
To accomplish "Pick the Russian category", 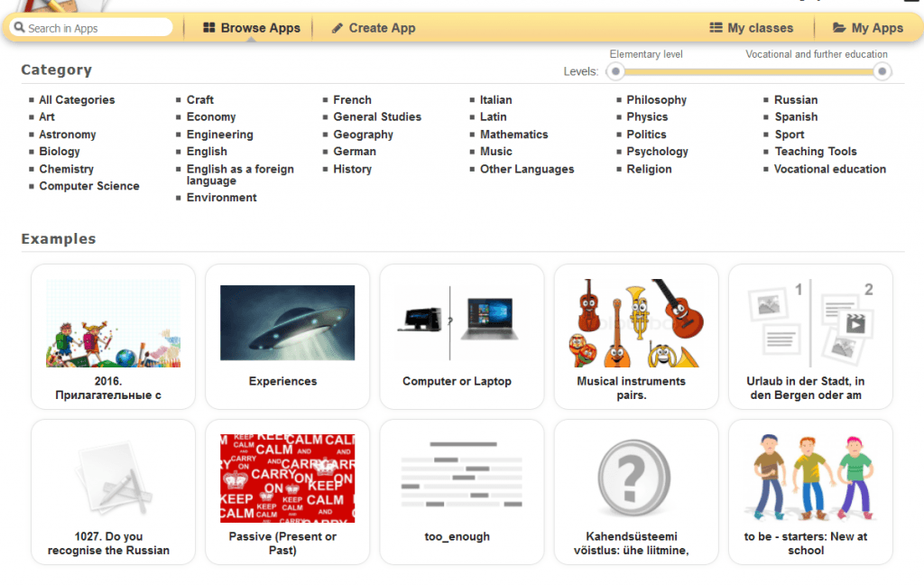I will click(796, 99).
